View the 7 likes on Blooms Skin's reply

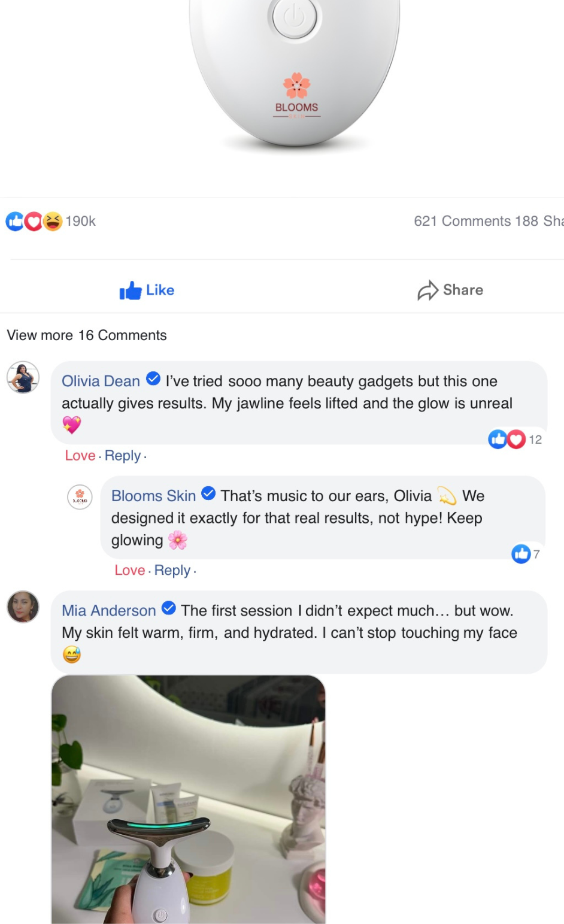(x=526, y=554)
